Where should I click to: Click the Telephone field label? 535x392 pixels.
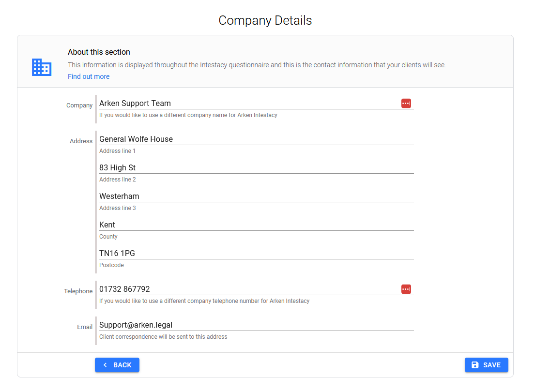[x=78, y=291]
